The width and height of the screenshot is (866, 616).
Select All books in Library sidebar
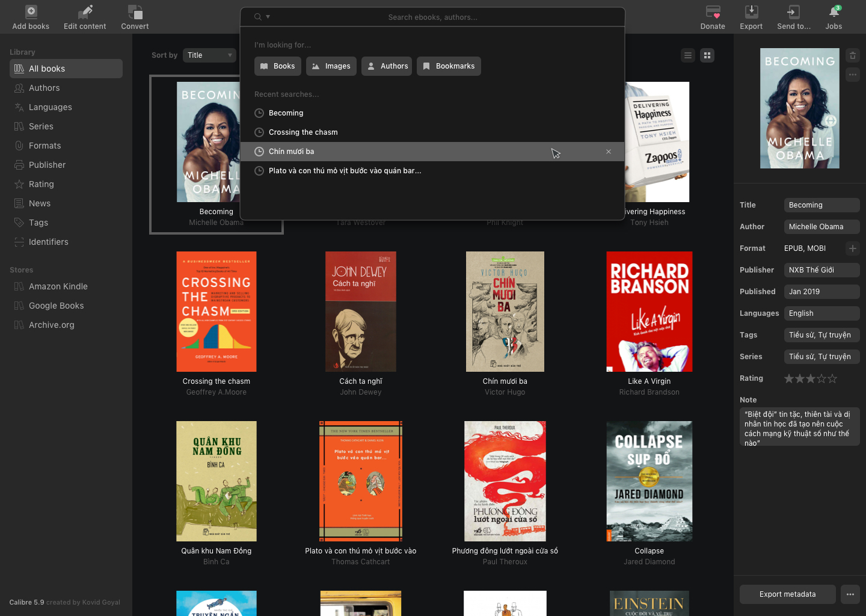point(66,69)
